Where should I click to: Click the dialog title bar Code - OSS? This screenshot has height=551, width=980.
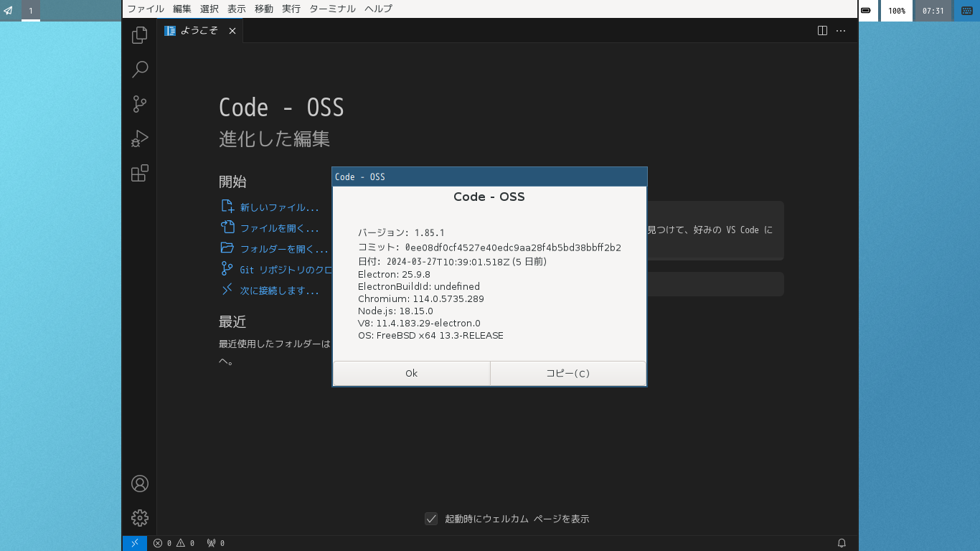tap(489, 176)
